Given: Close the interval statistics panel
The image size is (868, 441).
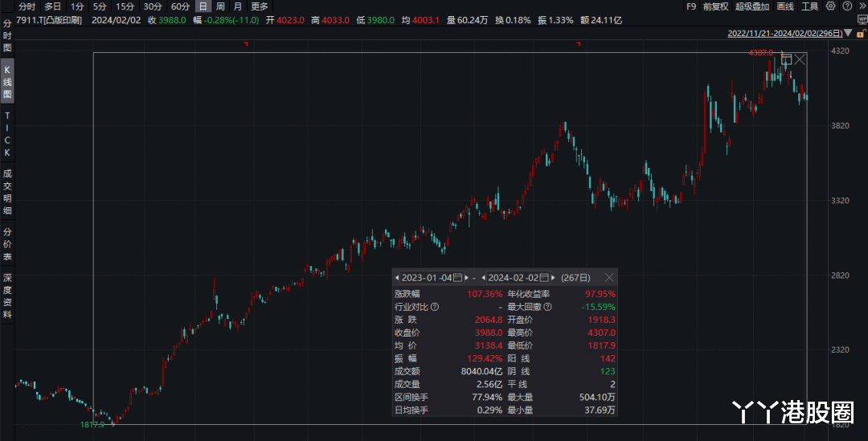Looking at the screenshot, I should point(609,277).
